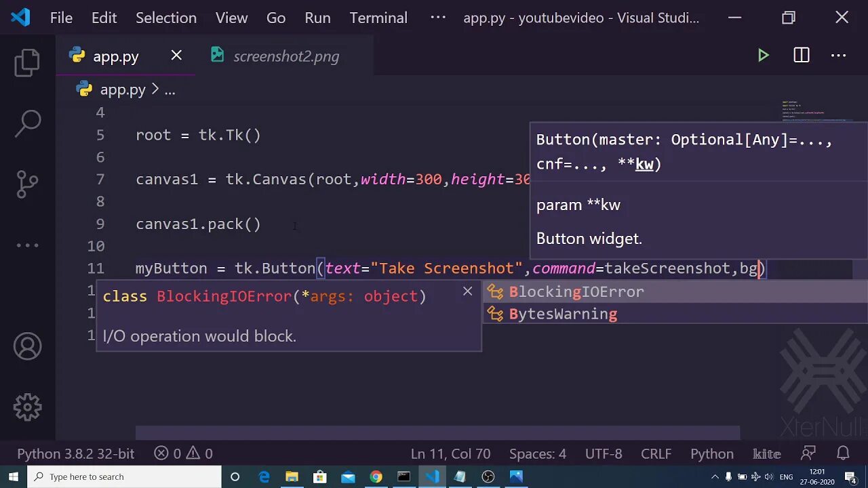
Task: Open Mail app from taskbar
Action: pyautogui.click(x=348, y=476)
